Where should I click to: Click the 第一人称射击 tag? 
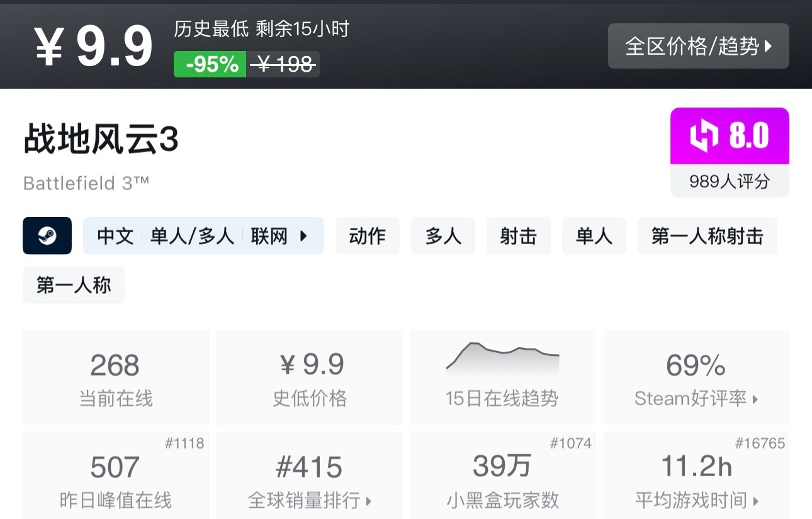(x=707, y=235)
